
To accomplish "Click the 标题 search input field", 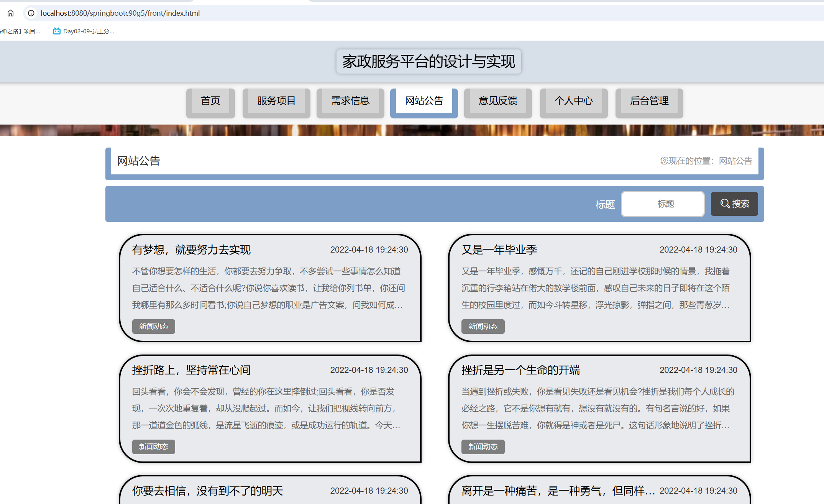I will (x=663, y=204).
